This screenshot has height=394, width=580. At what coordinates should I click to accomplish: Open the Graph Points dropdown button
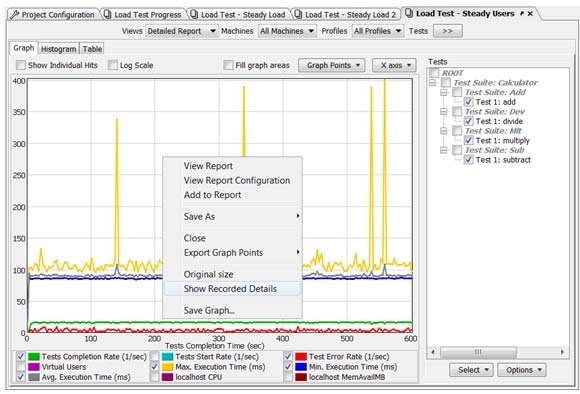click(331, 65)
